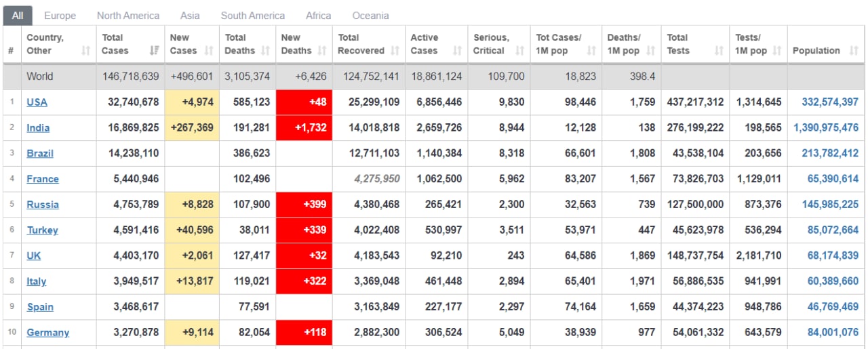
Task: Select Germany serious critical 5,049
Action: tap(511, 333)
